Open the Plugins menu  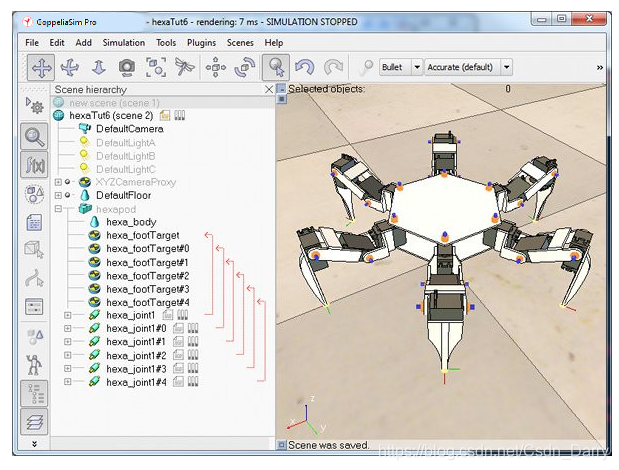[201, 43]
